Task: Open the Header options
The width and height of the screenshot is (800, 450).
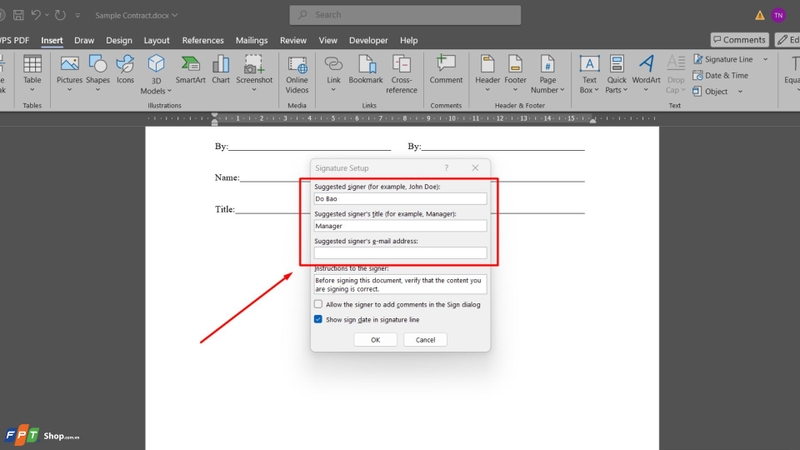Action: [487, 73]
